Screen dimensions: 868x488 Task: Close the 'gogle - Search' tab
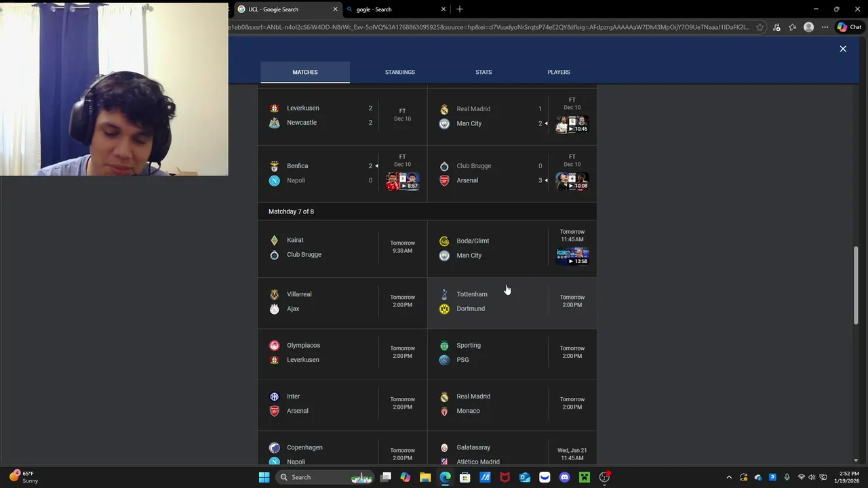coord(443,9)
